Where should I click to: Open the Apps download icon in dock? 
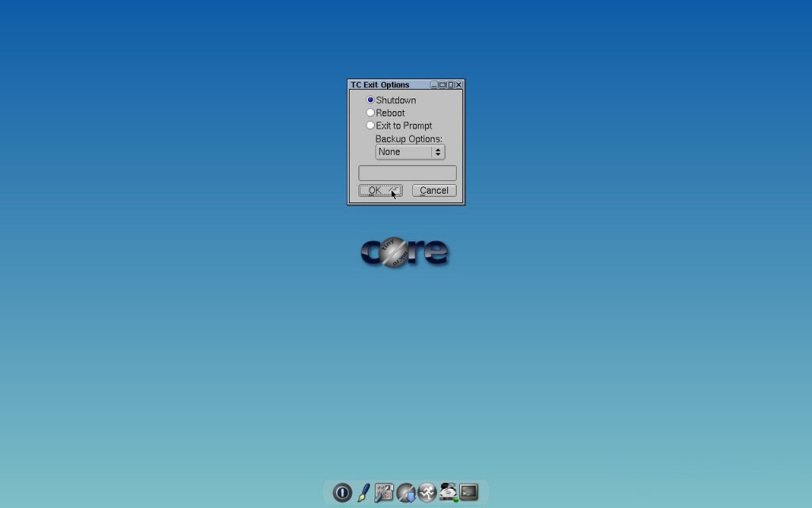(406, 492)
